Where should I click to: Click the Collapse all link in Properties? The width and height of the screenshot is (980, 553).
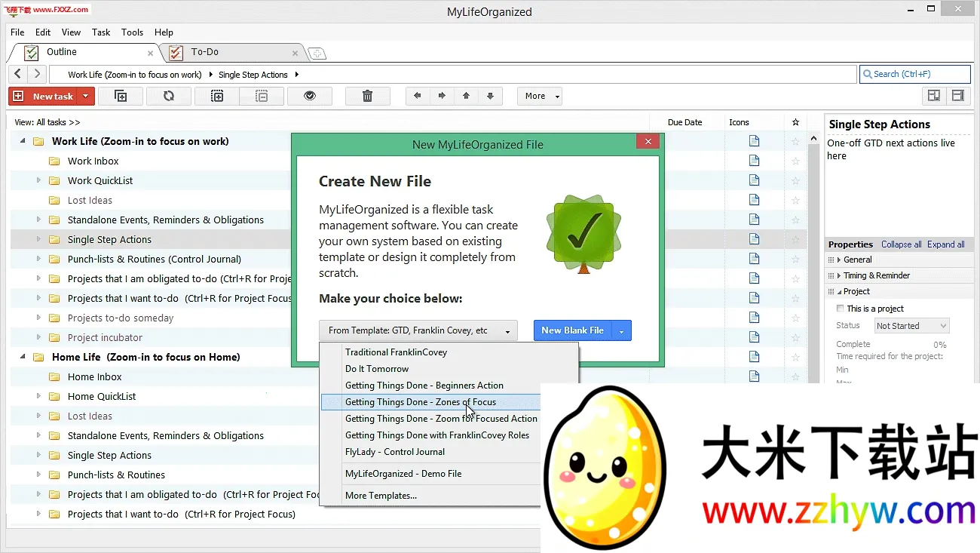point(901,244)
